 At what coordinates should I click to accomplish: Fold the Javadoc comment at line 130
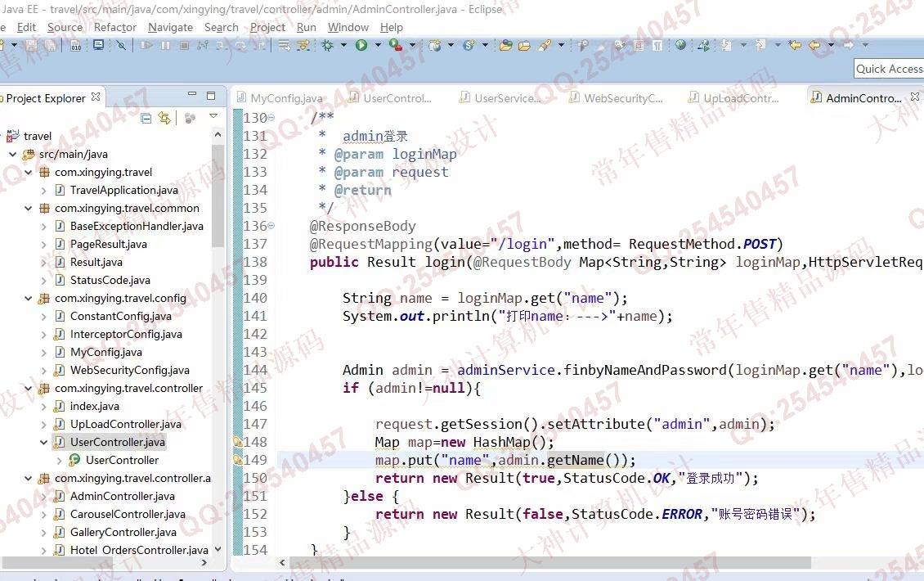271,118
